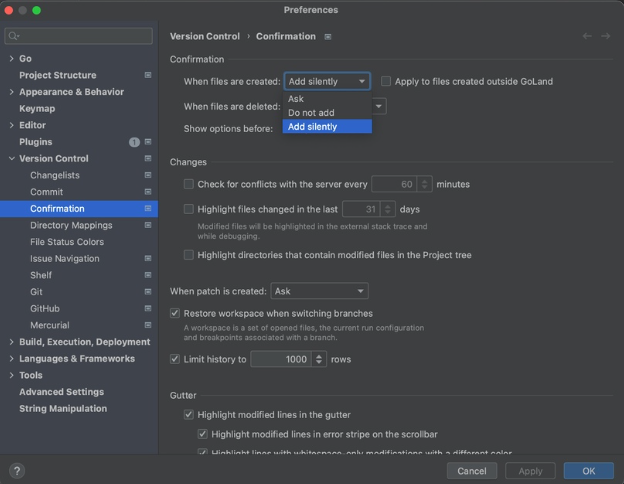The width and height of the screenshot is (624, 484).
Task: Click the project icon beside Project Structure
Action: pyautogui.click(x=148, y=75)
